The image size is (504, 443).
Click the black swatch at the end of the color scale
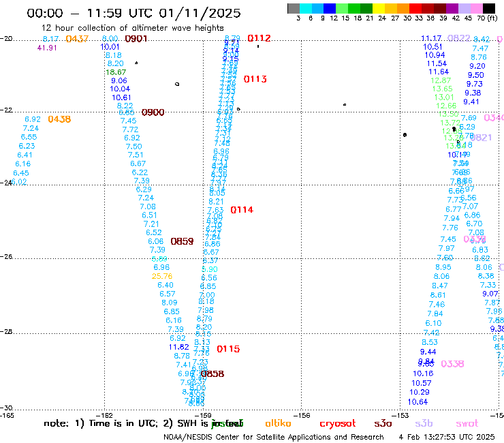point(489,8)
